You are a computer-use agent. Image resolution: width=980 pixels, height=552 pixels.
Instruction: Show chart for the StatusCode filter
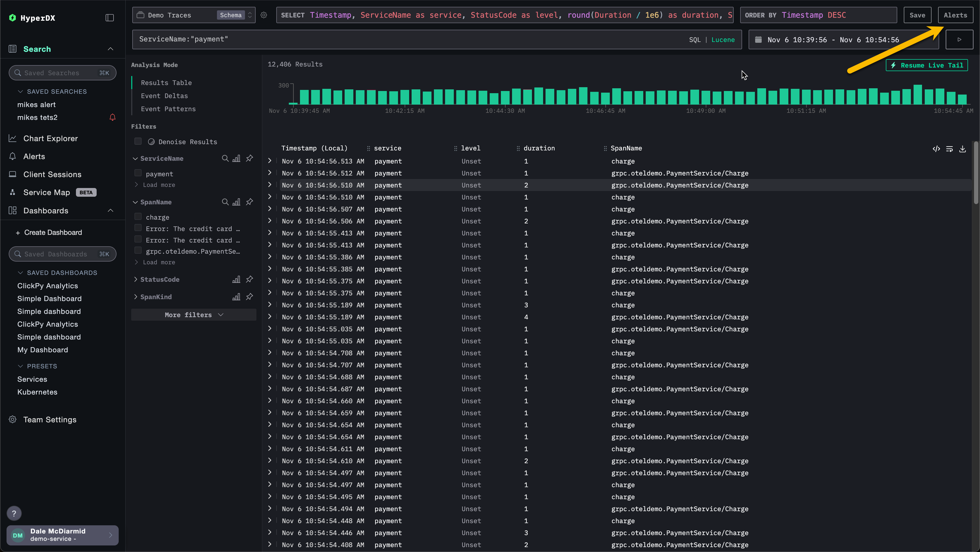tap(236, 279)
